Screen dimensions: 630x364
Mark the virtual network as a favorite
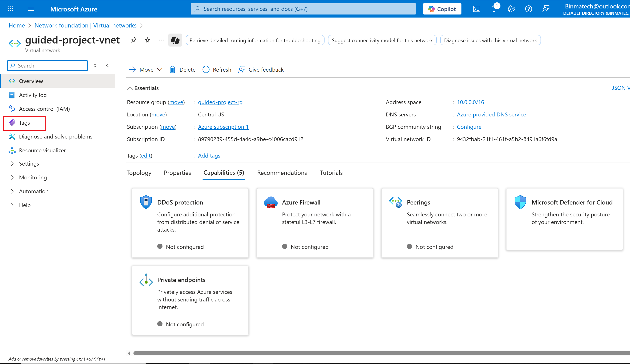point(148,40)
